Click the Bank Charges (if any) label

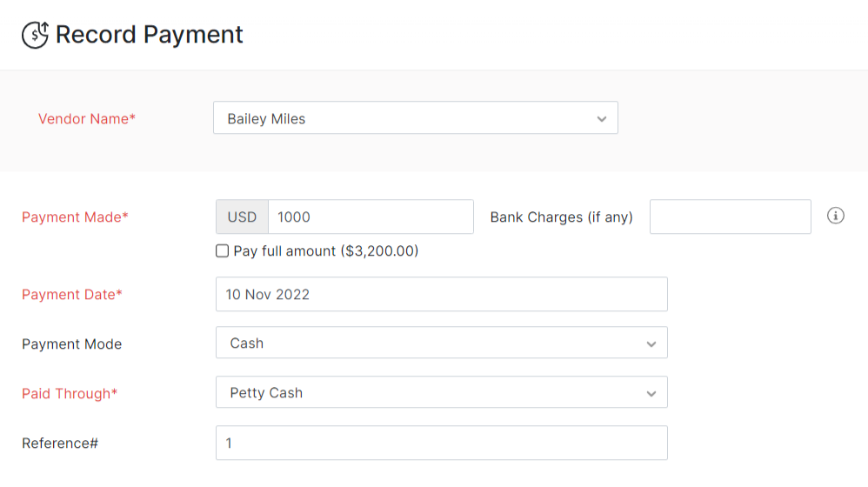(561, 217)
